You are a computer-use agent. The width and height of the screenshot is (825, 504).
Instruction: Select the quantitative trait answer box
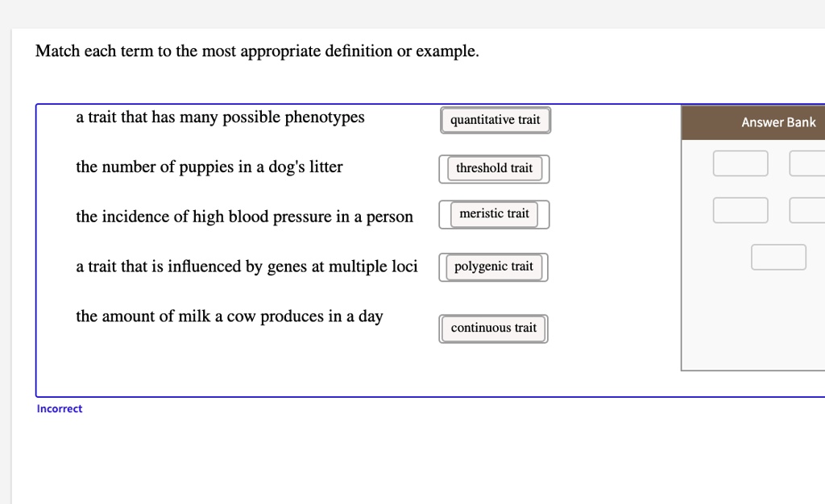point(495,119)
